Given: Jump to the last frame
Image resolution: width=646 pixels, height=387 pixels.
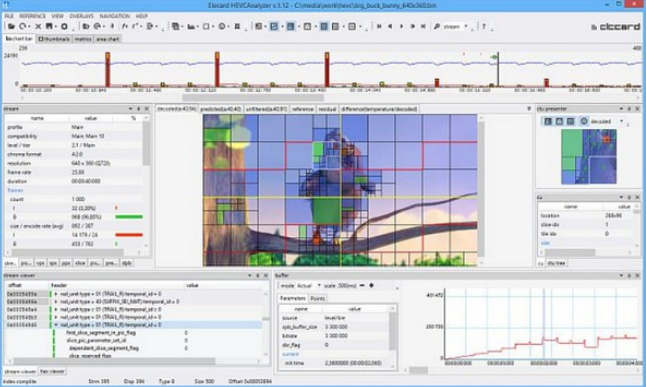Looking at the screenshot, I should pos(423,26).
